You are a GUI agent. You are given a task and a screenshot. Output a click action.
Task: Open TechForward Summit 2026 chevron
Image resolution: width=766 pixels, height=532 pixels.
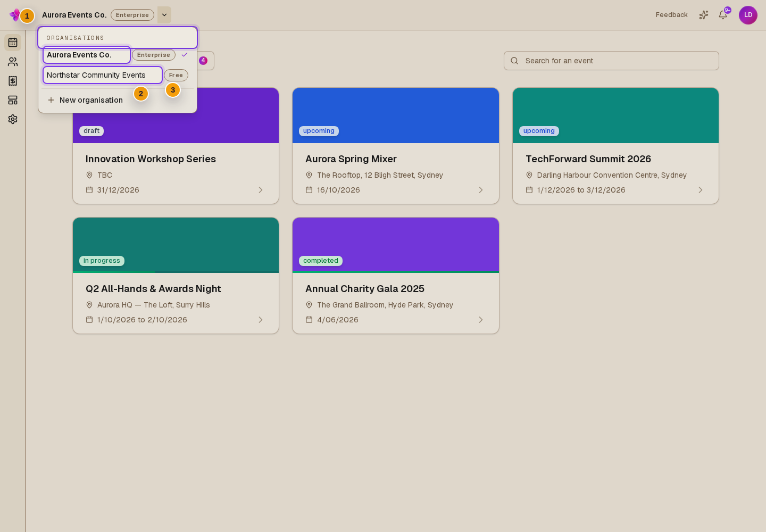point(701,190)
